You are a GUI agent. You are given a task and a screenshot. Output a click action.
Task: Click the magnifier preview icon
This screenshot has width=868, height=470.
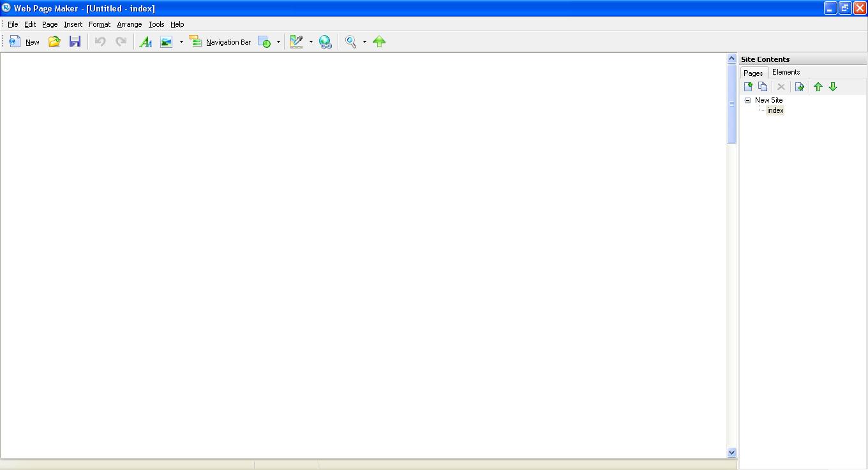[x=350, y=41]
